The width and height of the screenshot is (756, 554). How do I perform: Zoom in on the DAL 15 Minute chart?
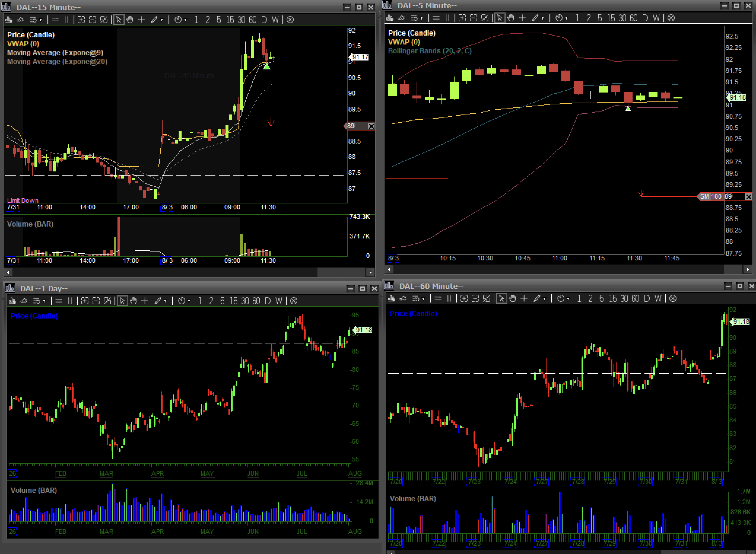pos(81,20)
